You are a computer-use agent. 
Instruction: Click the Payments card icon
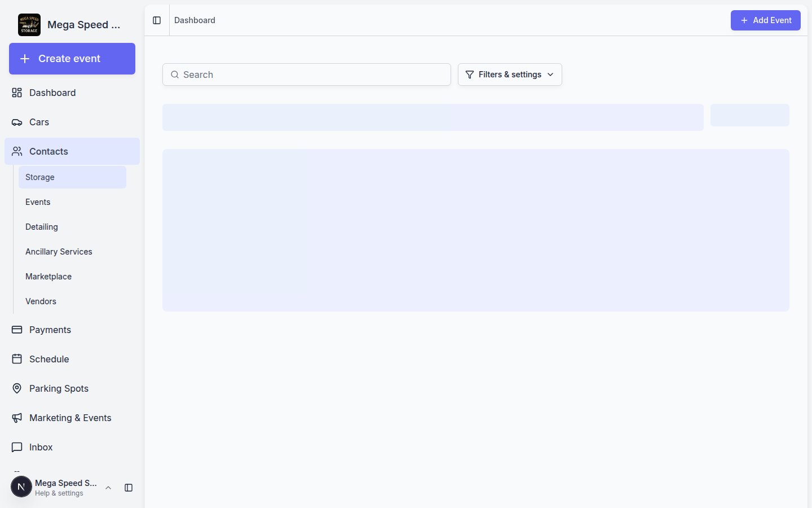17,330
